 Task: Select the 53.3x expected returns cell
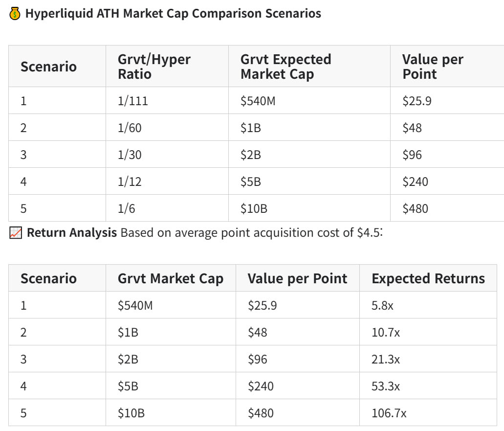386,386
